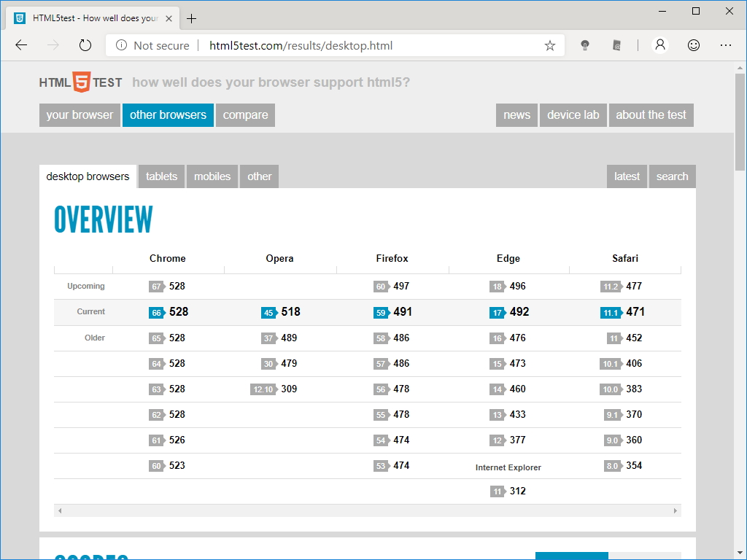Click the 'Internet Explorer' label
Image resolution: width=747 pixels, height=560 pixels.
coord(508,467)
